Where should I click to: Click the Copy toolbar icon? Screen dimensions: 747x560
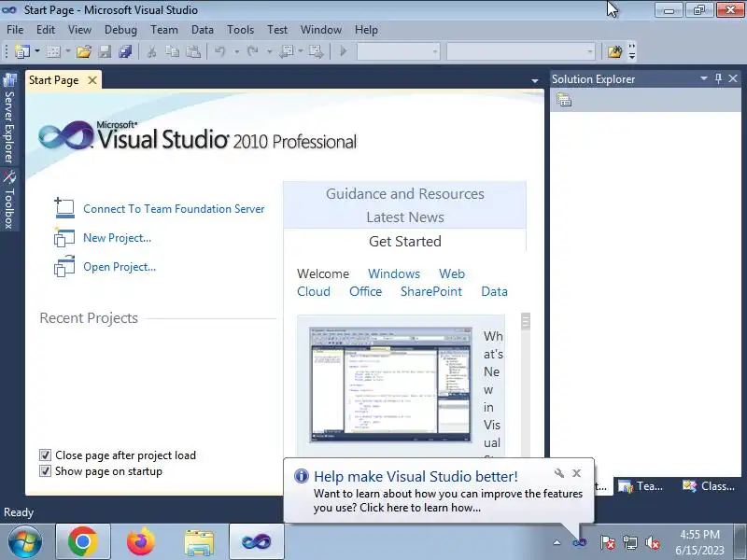pyautogui.click(x=172, y=51)
